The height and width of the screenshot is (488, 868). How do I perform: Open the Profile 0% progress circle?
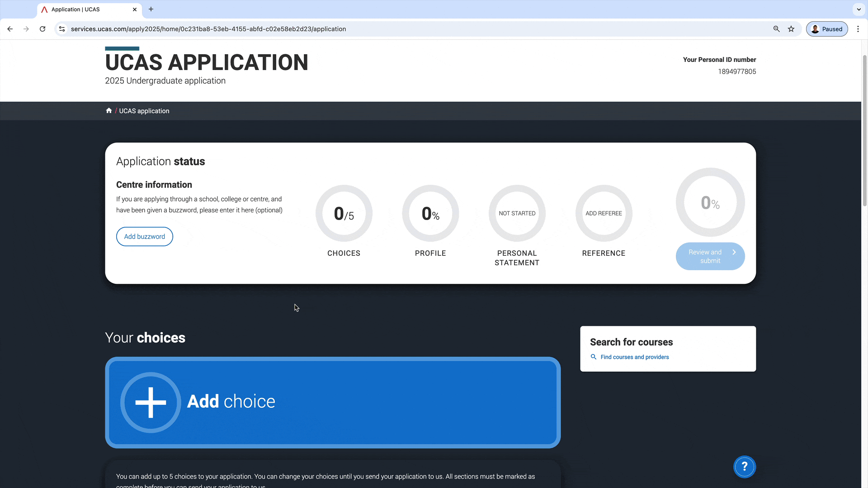click(x=430, y=213)
